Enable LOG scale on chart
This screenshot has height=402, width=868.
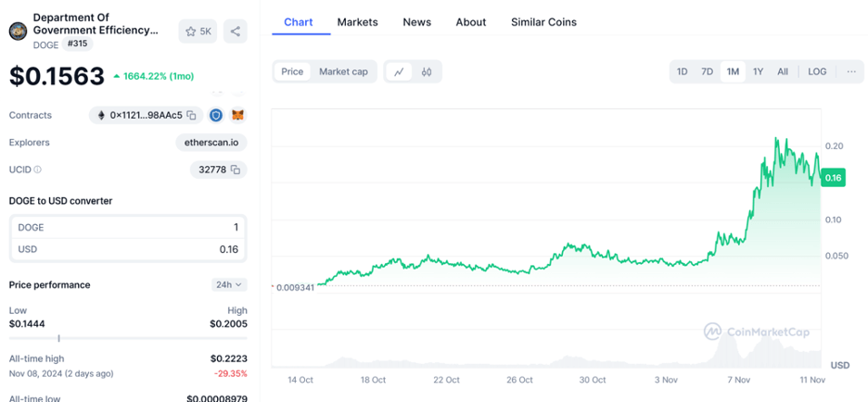click(817, 71)
